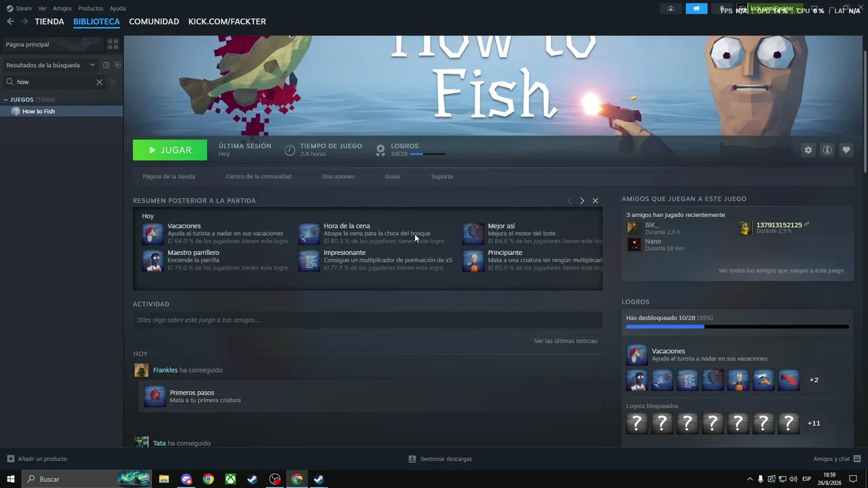Click Añadir un producto
This screenshot has width=868, height=488.
[x=37, y=459]
